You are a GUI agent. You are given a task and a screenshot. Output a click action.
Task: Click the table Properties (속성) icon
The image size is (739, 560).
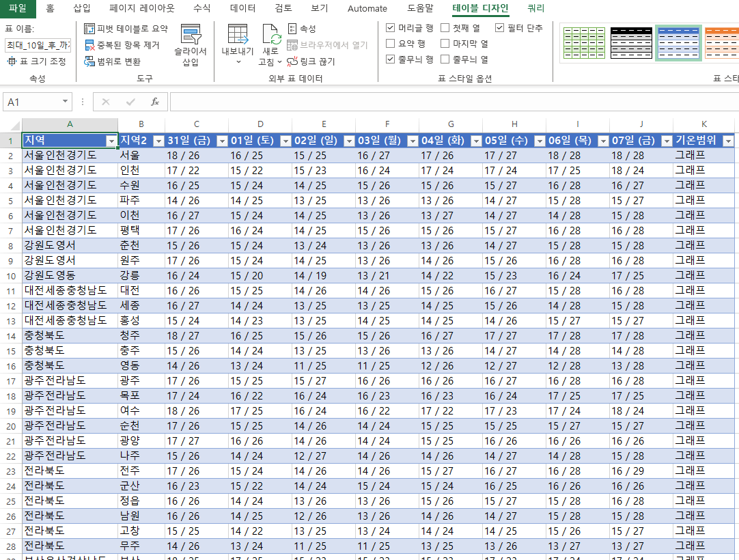tap(292, 29)
